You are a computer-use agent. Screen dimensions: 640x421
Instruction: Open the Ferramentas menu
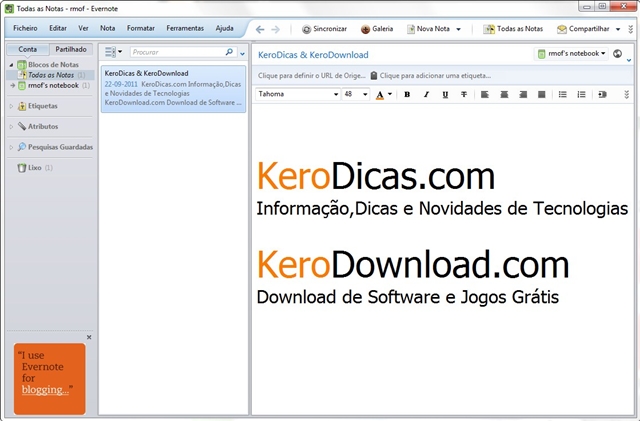[x=185, y=28]
